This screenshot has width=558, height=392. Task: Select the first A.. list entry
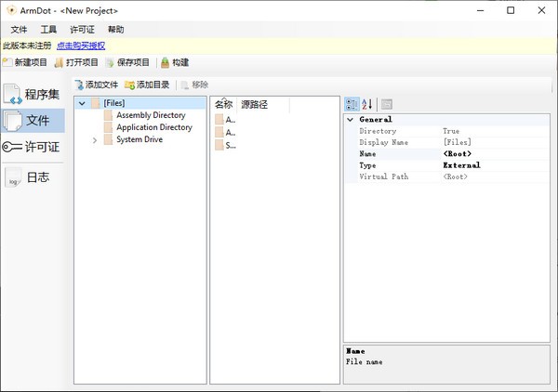point(225,120)
